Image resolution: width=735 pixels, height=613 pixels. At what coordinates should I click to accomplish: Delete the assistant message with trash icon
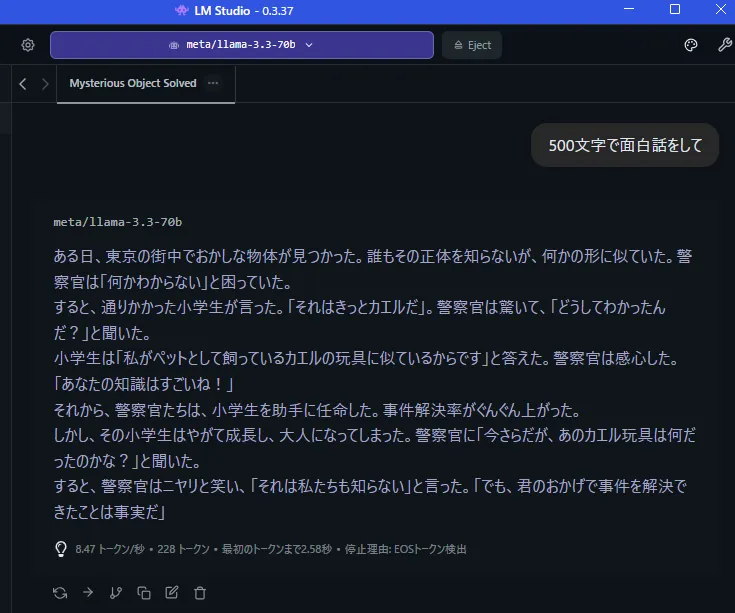point(200,592)
